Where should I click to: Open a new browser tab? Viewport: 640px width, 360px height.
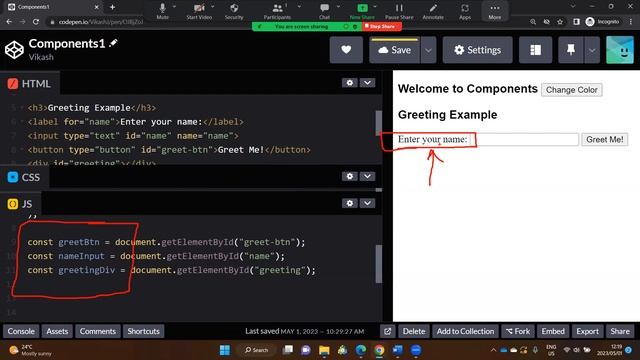[113, 7]
